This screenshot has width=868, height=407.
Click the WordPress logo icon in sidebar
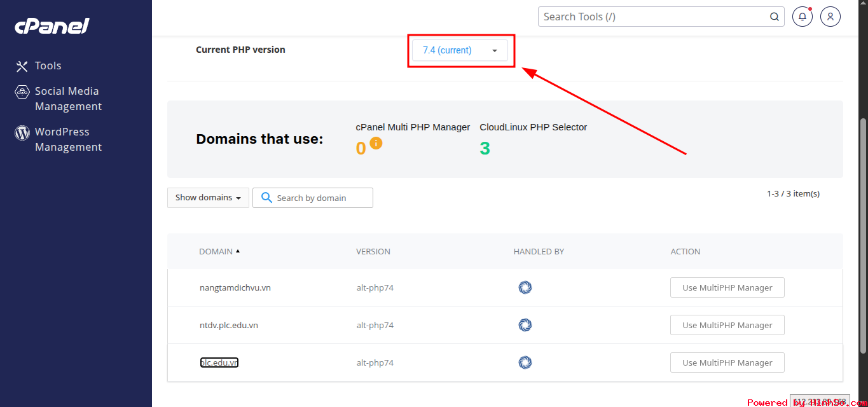click(x=22, y=132)
